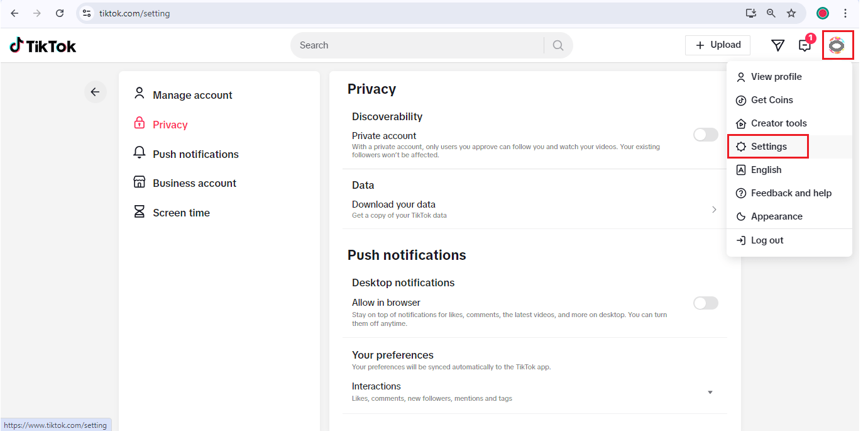Viewport: 868px width, 431px height.
Task: Click the Upload button
Action: [x=718, y=45]
